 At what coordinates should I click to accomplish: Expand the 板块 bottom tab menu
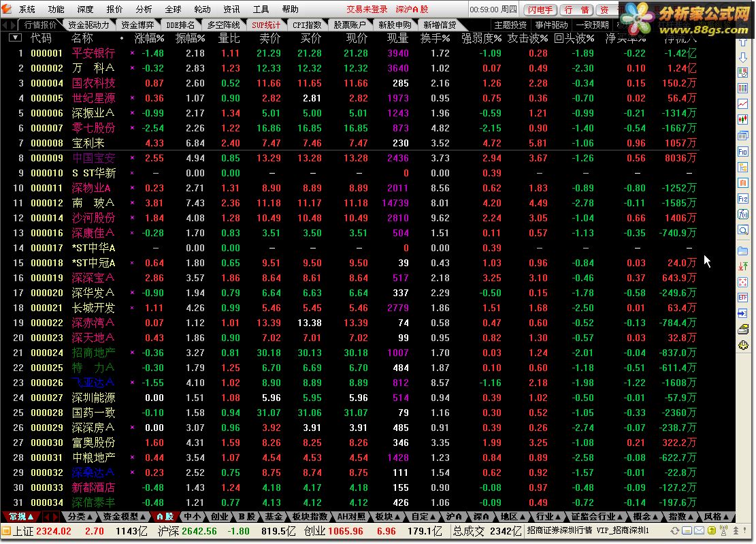coord(388,517)
